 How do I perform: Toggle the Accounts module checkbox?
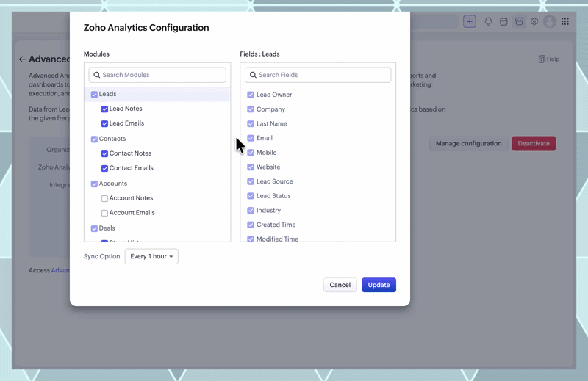point(94,184)
